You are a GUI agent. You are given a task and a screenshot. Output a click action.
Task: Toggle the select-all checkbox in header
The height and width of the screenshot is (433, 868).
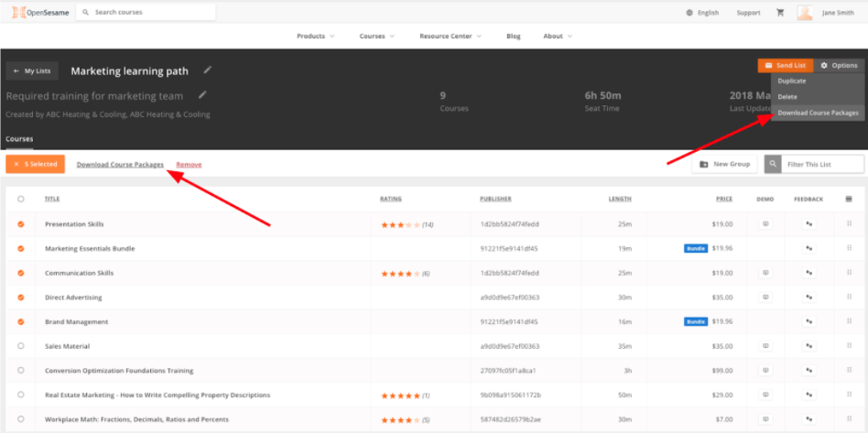21,199
